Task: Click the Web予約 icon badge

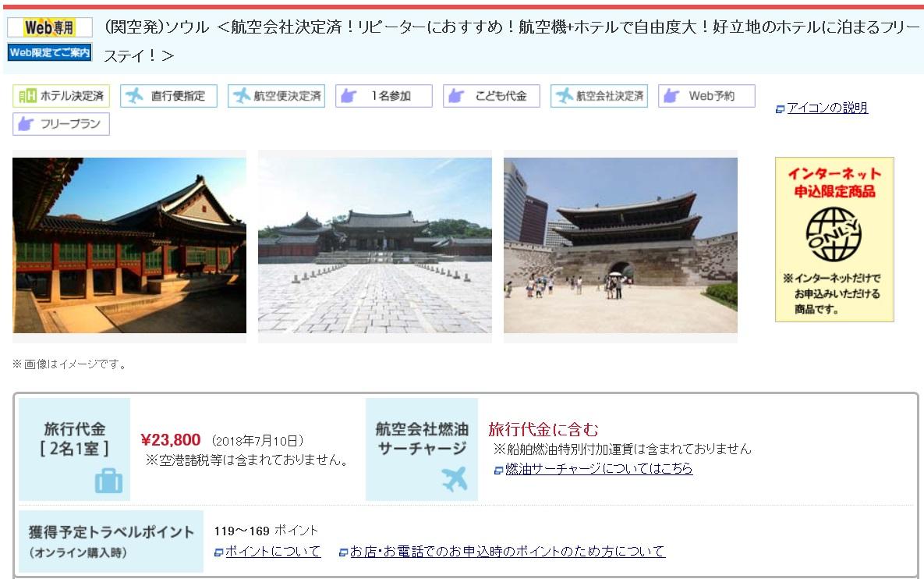Action: coord(706,96)
